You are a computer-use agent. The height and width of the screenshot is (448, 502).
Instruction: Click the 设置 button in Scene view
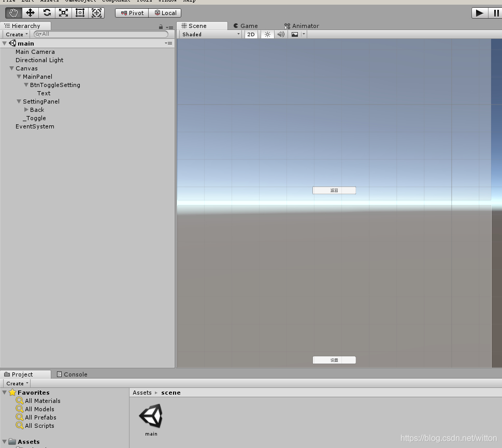[x=334, y=360]
